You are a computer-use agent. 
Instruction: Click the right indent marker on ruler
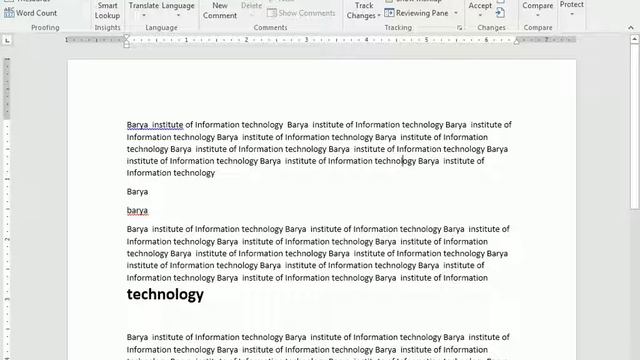tap(516, 42)
